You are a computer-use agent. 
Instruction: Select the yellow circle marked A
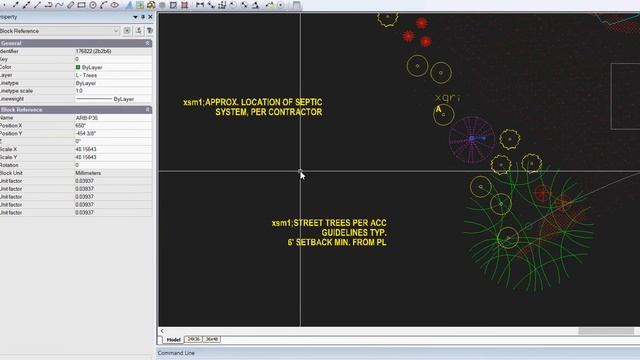[x=444, y=115]
